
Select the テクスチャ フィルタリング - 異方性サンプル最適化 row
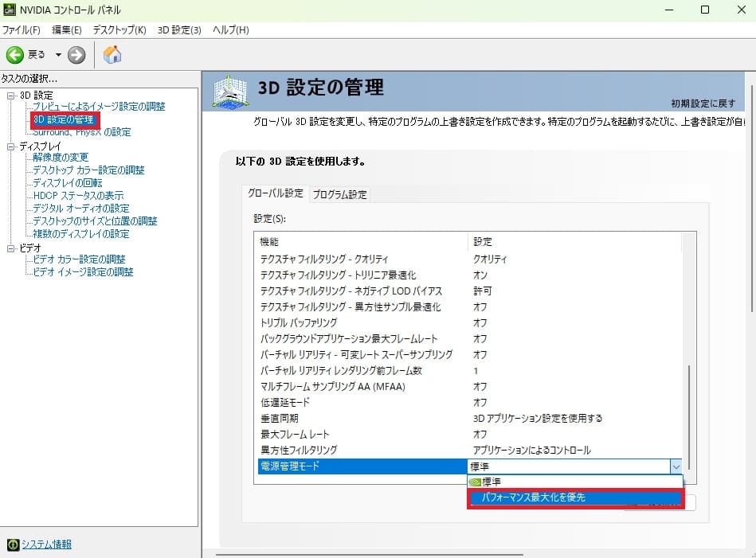tap(469, 307)
